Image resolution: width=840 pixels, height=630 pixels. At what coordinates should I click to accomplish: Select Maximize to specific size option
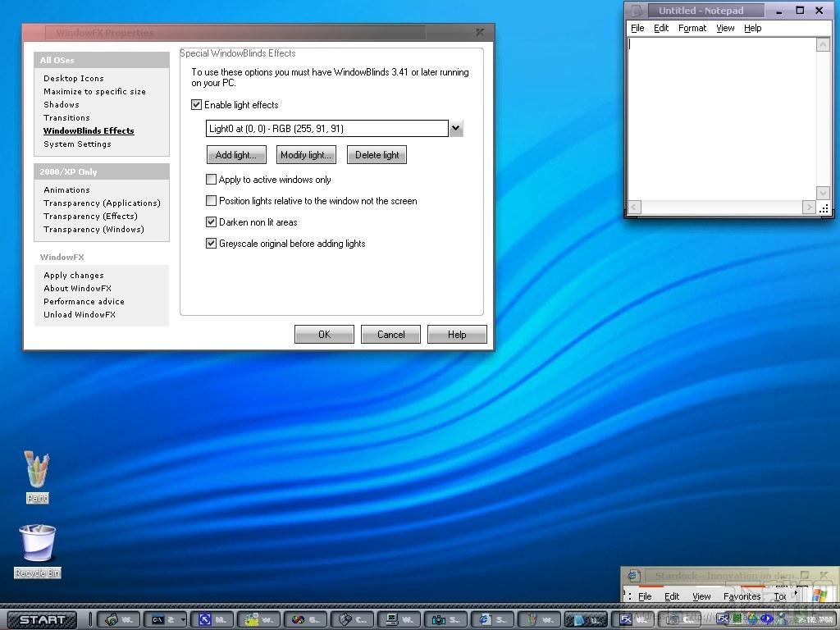pos(94,92)
